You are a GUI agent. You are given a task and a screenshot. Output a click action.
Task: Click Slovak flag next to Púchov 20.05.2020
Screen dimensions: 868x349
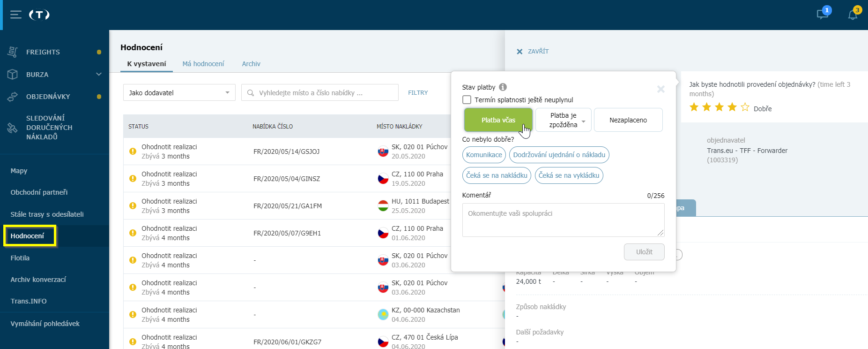(383, 152)
